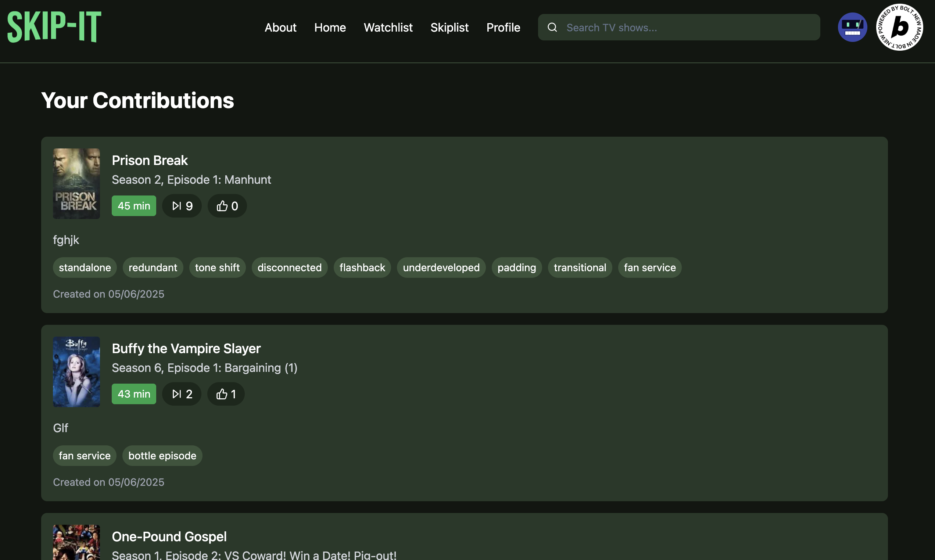
Task: Select the fghjk comment text
Action: [66, 240]
